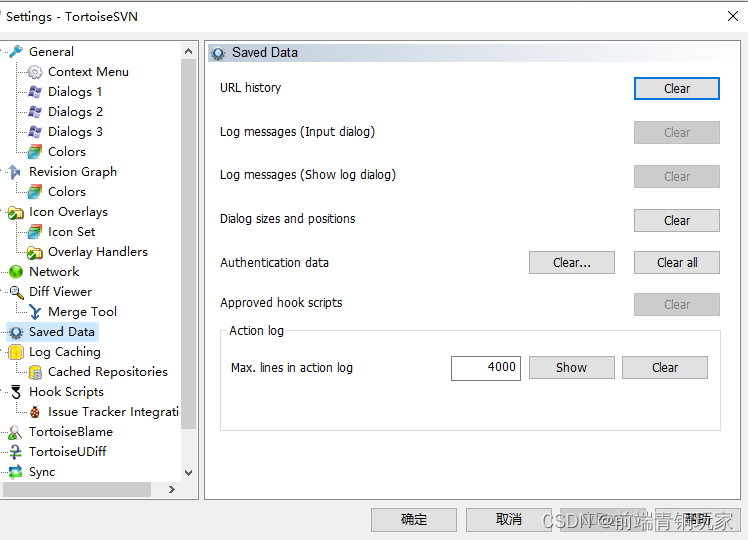This screenshot has height=540, width=748.
Task: Click the Overlay Handlers icon
Action: (35, 252)
